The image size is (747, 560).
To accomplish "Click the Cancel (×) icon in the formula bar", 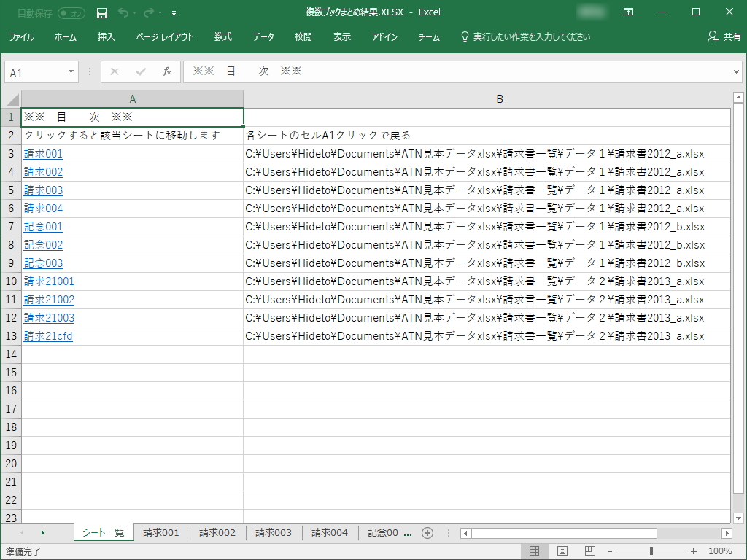I will (113, 71).
